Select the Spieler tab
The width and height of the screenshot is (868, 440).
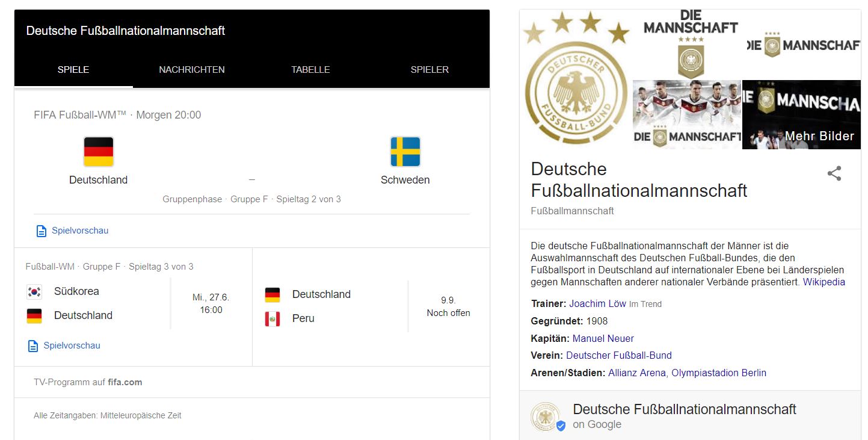pyautogui.click(x=429, y=70)
